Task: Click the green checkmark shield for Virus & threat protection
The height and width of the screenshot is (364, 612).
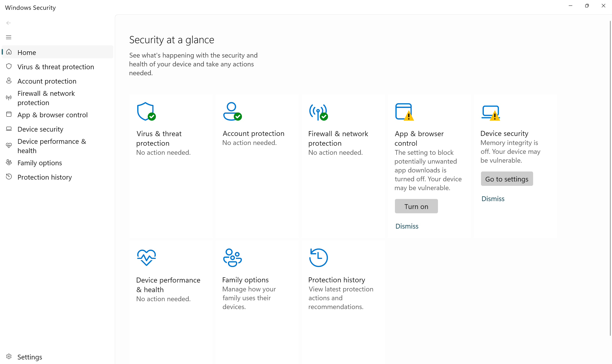Action: coord(146,112)
